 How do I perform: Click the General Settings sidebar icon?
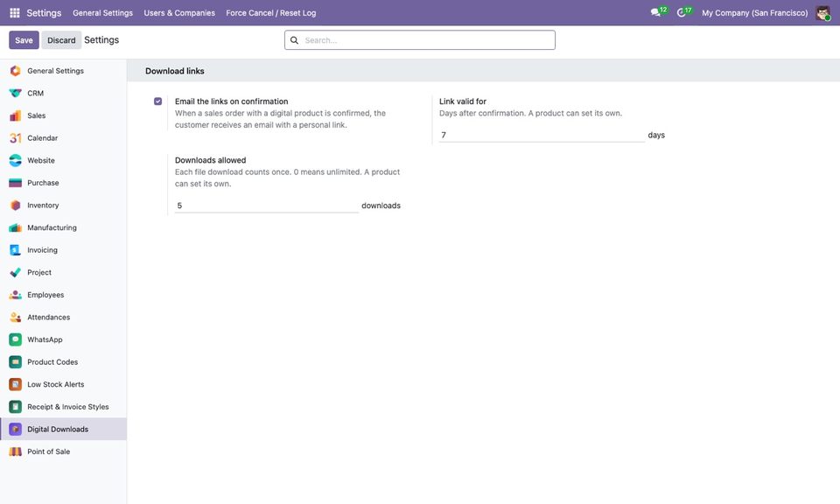coord(16,71)
